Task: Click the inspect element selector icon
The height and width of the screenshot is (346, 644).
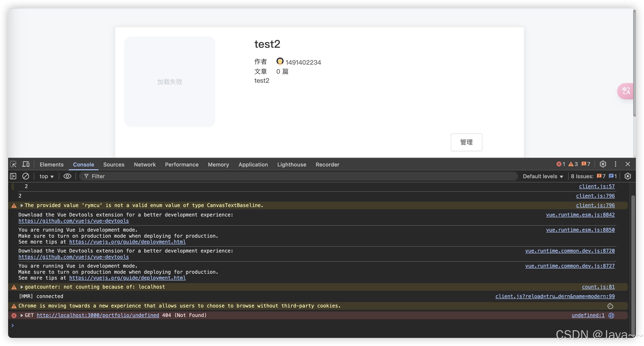Action: click(x=13, y=164)
